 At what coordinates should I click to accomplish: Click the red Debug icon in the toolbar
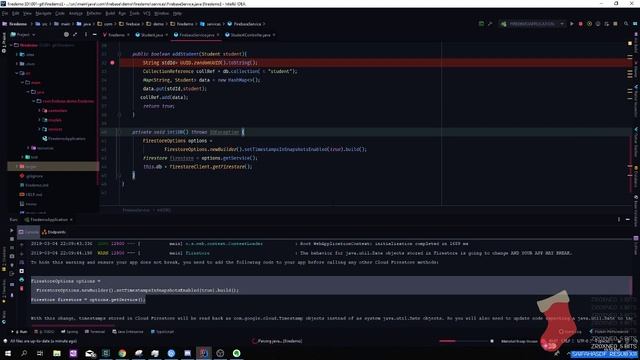point(580,24)
